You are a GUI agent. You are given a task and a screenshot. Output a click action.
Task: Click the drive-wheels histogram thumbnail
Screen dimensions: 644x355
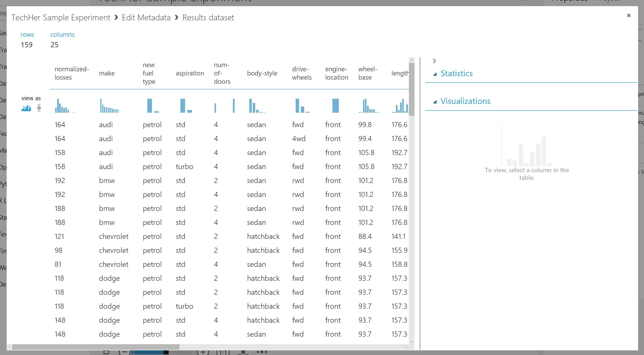click(x=302, y=106)
